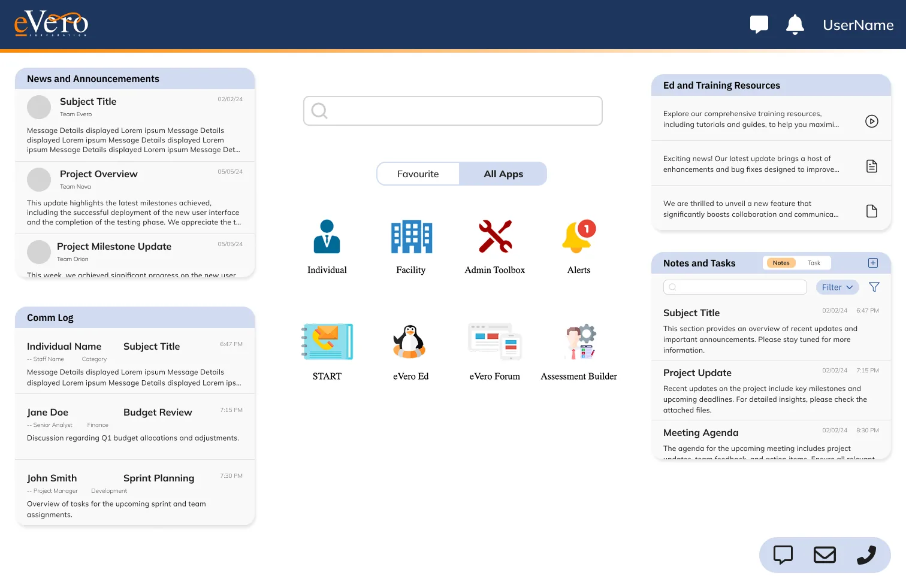Open John Smith Sprint Planning entry
Viewport: 906px width, 588px height.
tap(135, 493)
